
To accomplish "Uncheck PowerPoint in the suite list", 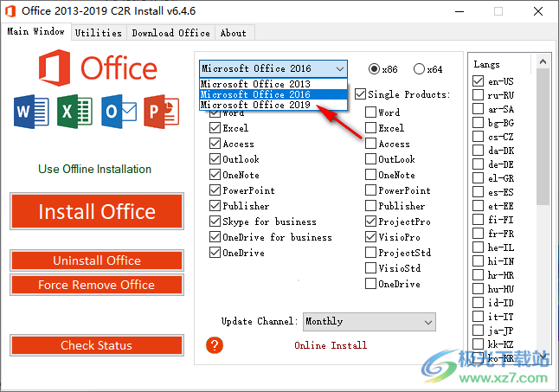I will (215, 190).
